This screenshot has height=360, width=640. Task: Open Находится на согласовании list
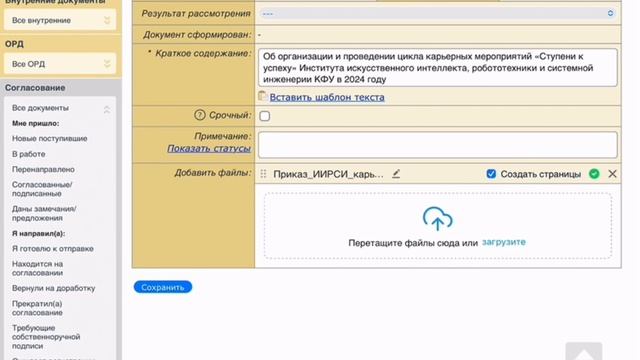[x=38, y=268]
